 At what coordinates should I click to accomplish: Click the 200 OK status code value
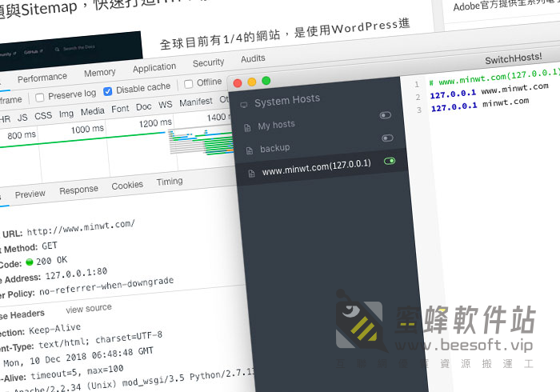click(x=52, y=261)
